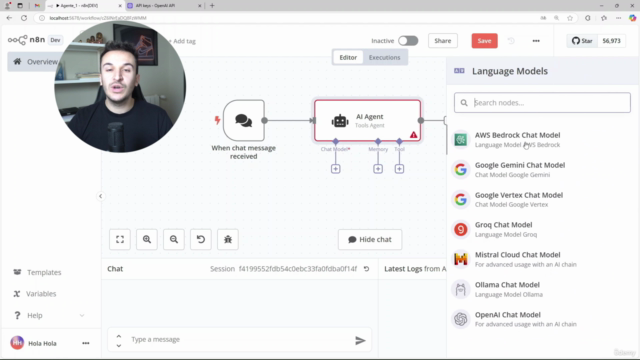The width and height of the screenshot is (640, 360).
Task: Pick the Groq Chat Model icon
Action: pos(461,229)
